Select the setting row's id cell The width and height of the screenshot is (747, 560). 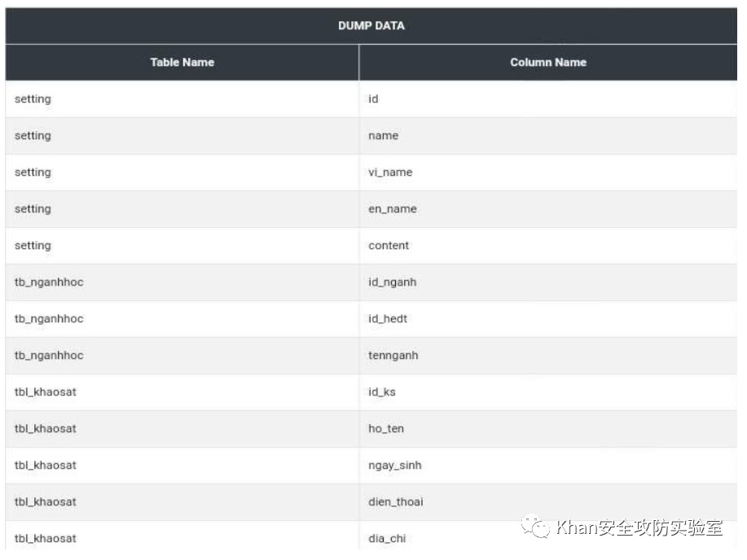tap(373, 99)
